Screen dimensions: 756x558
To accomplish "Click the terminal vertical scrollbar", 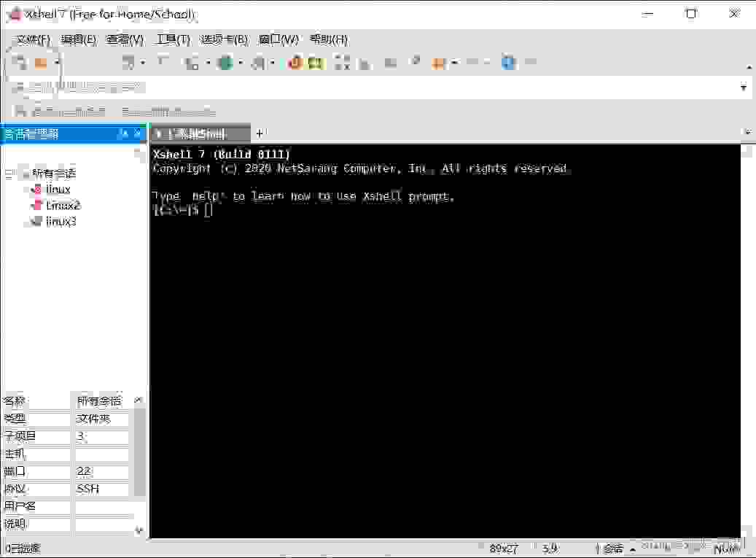I will 747,341.
